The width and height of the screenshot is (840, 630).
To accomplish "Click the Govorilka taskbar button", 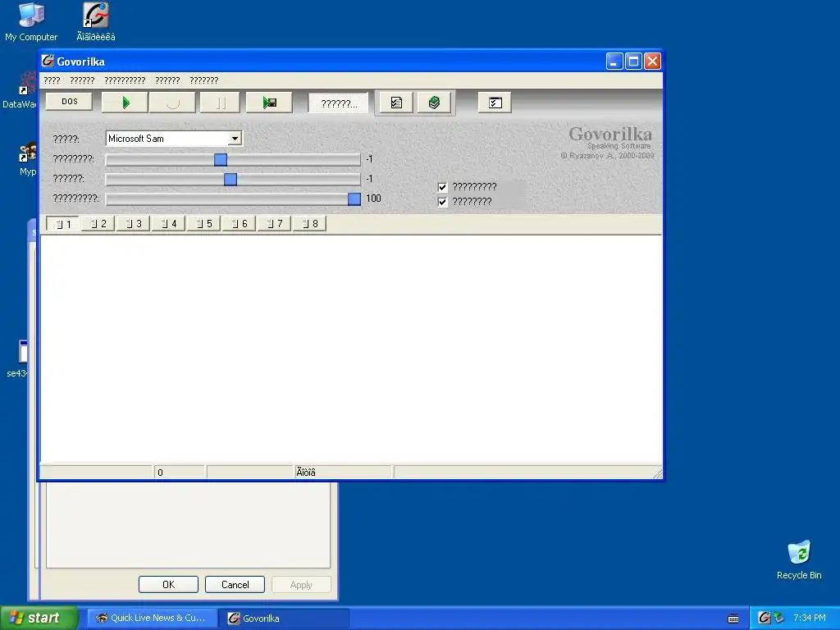I will (285, 619).
